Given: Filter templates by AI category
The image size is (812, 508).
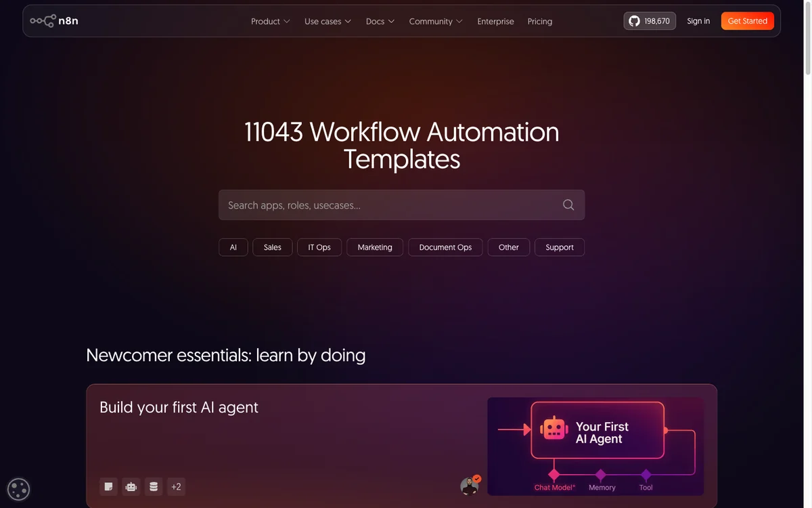Looking at the screenshot, I should (233, 247).
